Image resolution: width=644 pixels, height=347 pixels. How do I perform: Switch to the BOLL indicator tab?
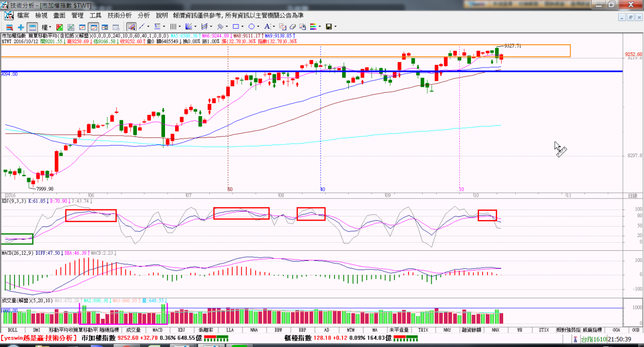click(13, 330)
